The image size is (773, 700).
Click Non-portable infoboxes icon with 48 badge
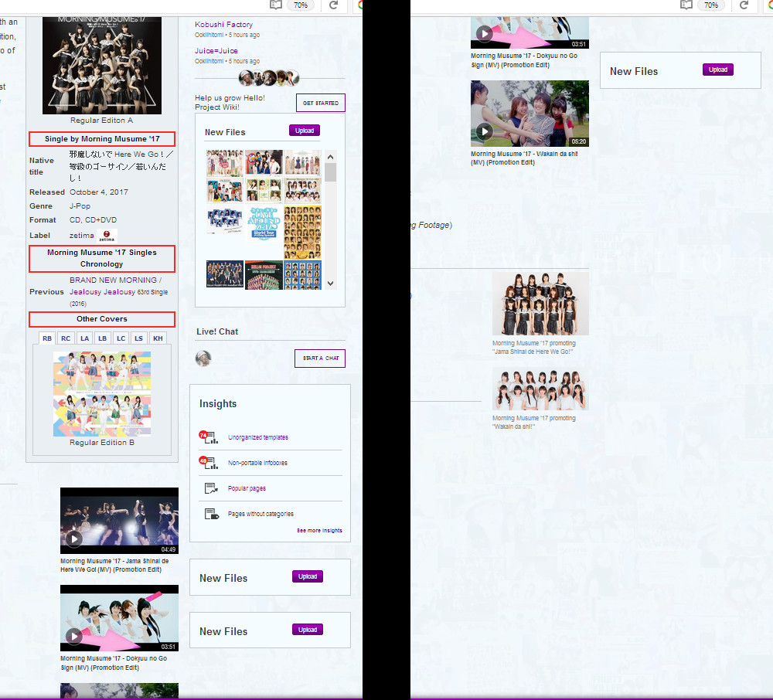tap(209, 463)
